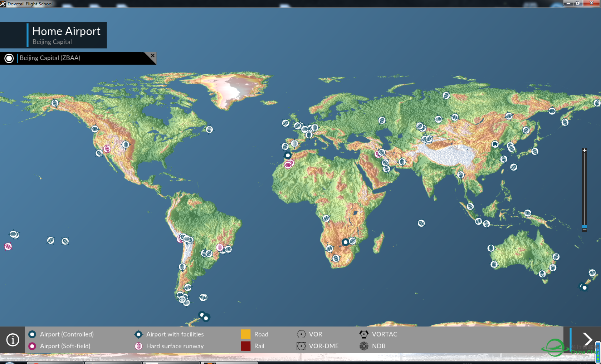Zoom in with the plus on zoom slider
The image size is (601, 364).
click(x=584, y=151)
